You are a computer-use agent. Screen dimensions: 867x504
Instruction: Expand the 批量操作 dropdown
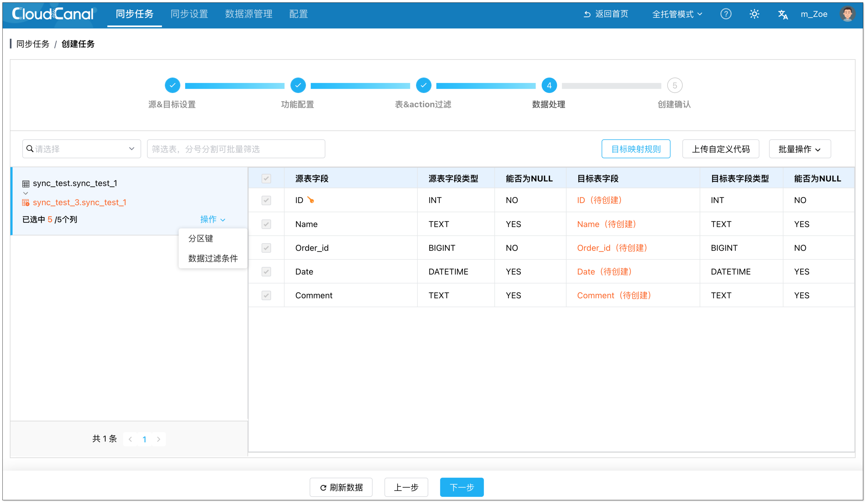(x=800, y=149)
